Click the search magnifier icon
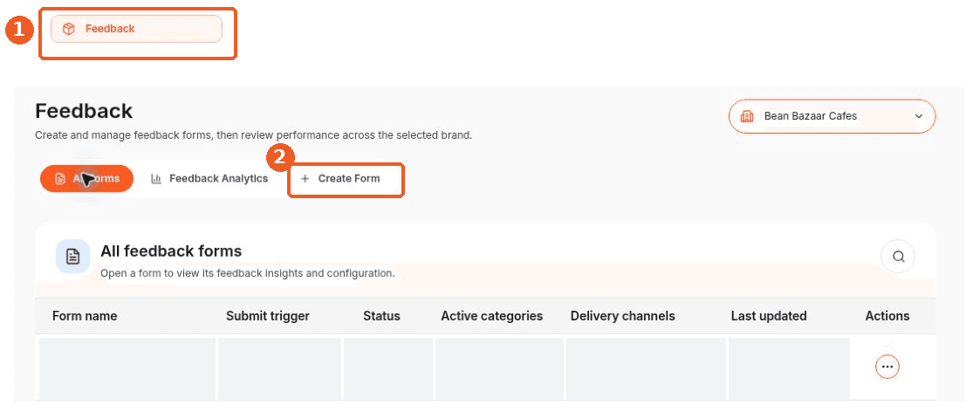980x419 pixels. [898, 257]
